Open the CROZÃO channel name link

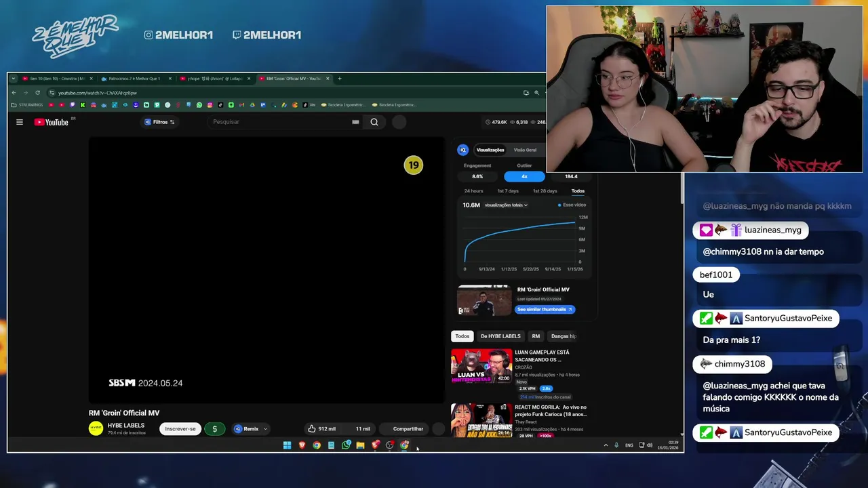pyautogui.click(x=524, y=367)
